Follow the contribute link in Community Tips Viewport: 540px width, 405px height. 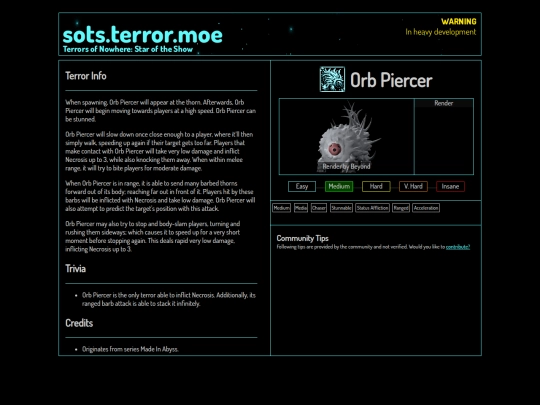point(458,247)
